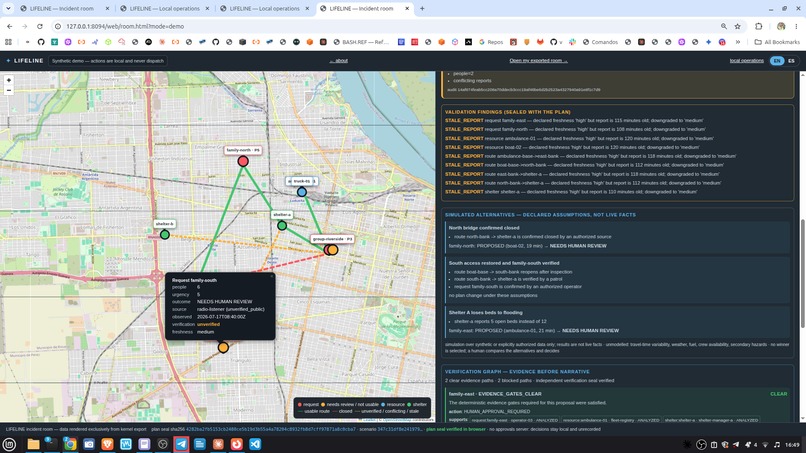The image size is (806, 453).
Task: Open the BASH.REF bookmark
Action: point(361,42)
